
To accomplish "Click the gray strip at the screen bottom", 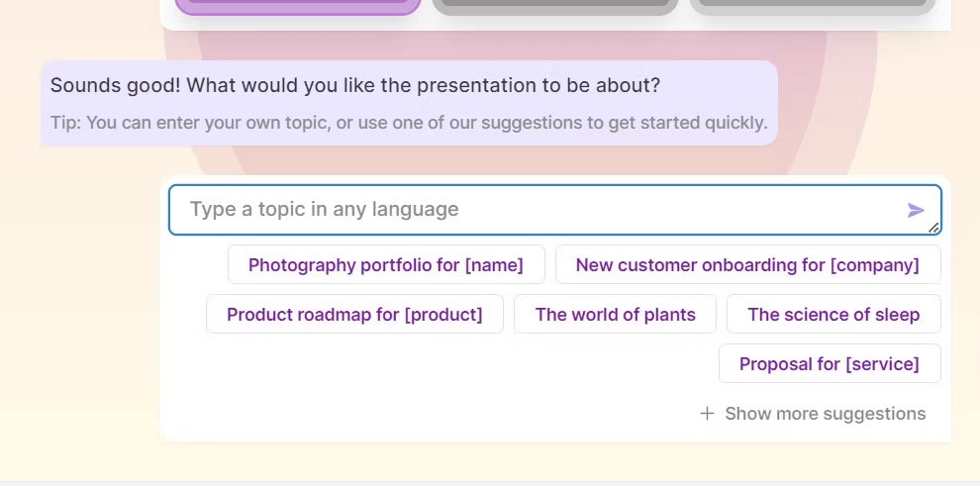I will (x=490, y=483).
